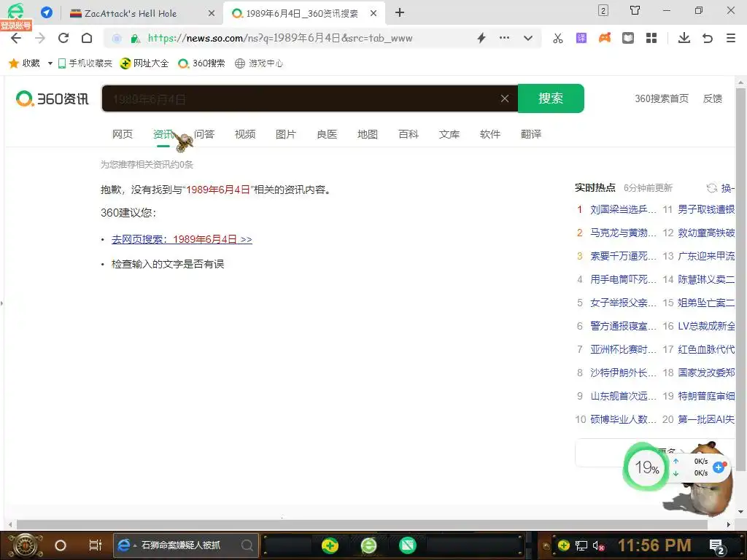Viewport: 747px width, 560px height.
Task: Open the 反馈 feedback link
Action: tap(713, 98)
